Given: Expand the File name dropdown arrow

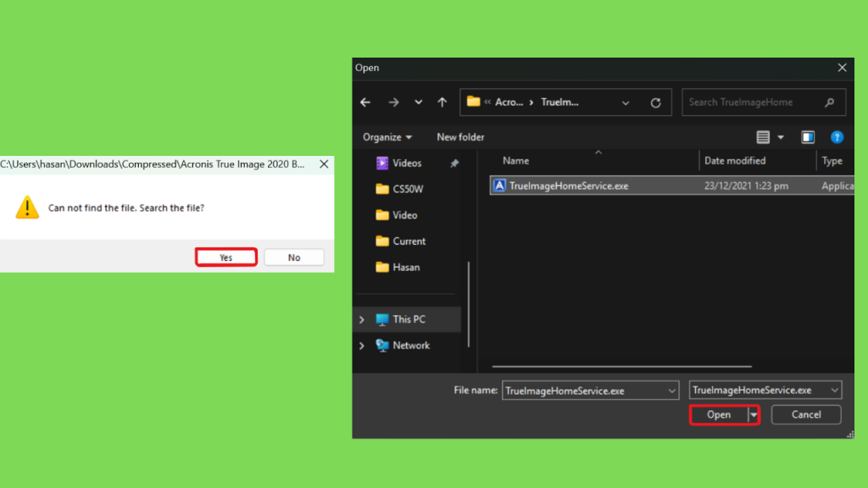Looking at the screenshot, I should (x=671, y=391).
